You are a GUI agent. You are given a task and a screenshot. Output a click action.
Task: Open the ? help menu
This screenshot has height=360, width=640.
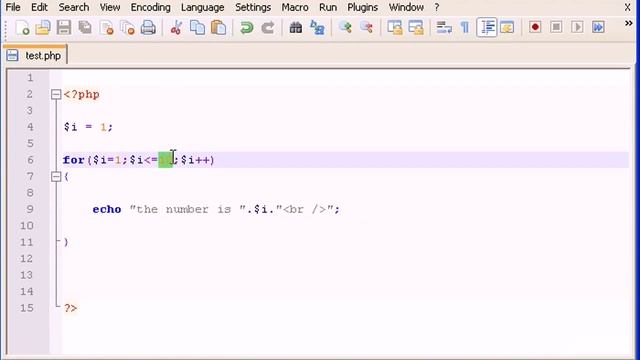[437, 7]
